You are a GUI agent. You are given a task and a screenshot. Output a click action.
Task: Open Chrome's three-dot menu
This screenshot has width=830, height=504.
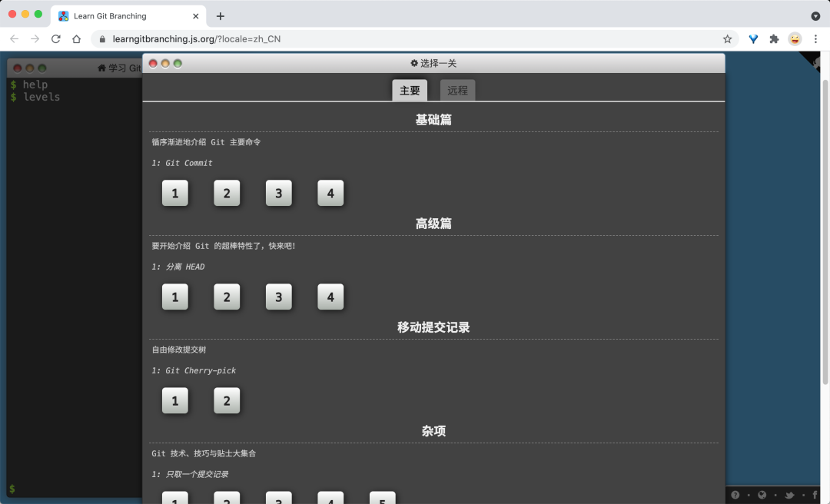pyautogui.click(x=815, y=38)
